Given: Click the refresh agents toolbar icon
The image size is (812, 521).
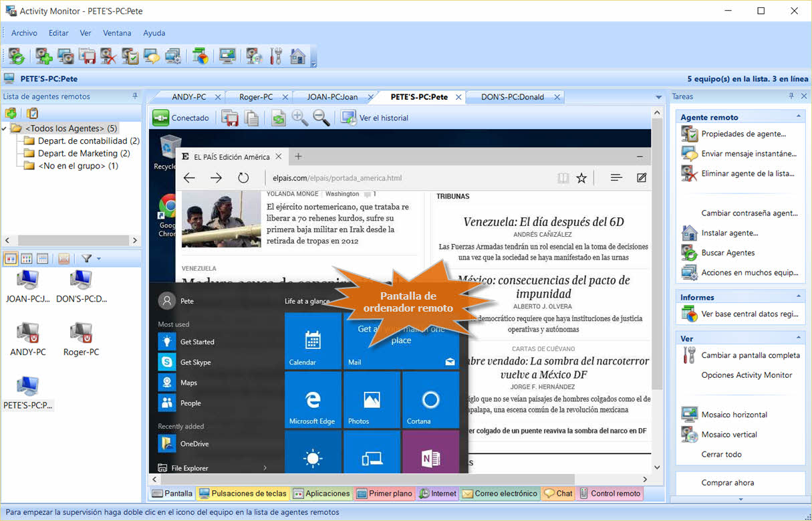Looking at the screenshot, I should coord(17,56).
